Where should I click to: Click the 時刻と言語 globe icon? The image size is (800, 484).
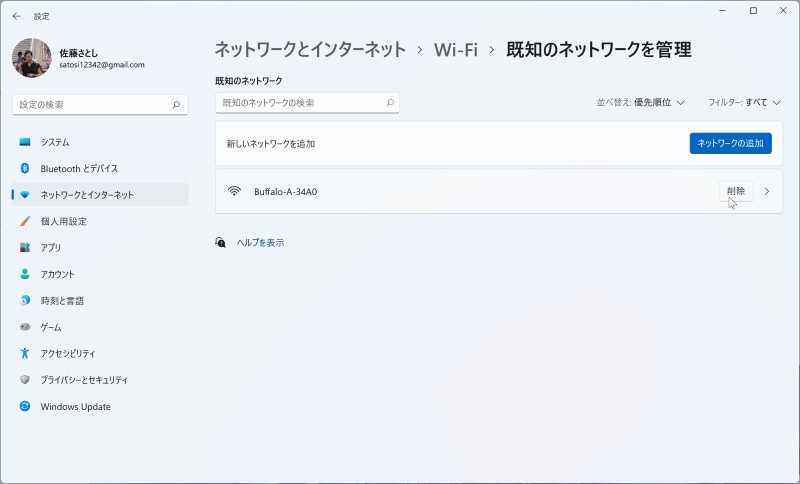click(x=25, y=301)
